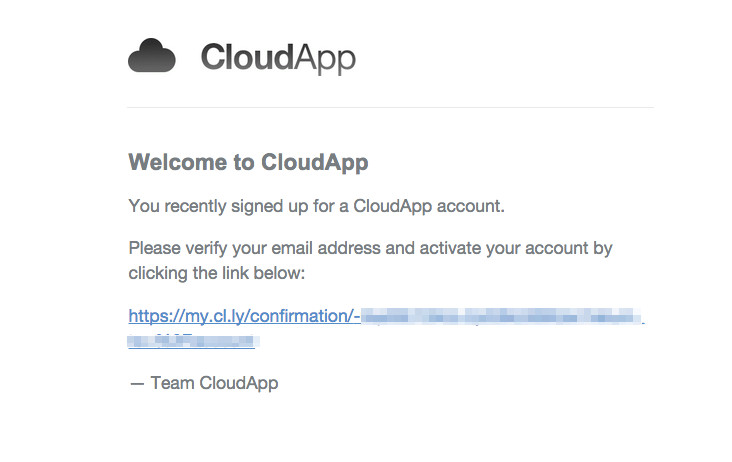Click the horizontal divider below the header
The image size is (732, 462).
pyautogui.click(x=390, y=107)
